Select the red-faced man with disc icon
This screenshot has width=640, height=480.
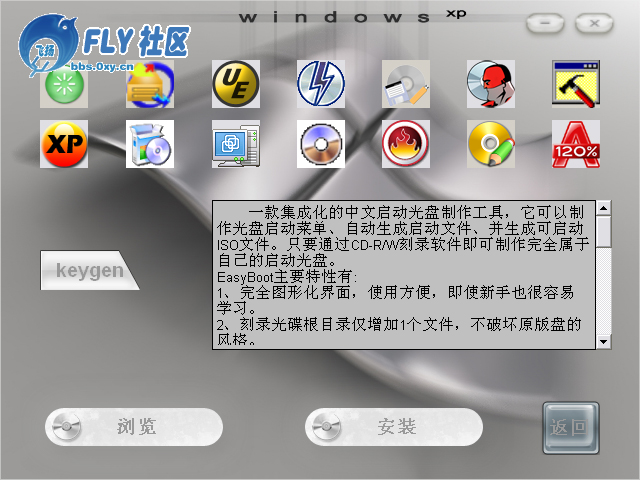(491, 84)
